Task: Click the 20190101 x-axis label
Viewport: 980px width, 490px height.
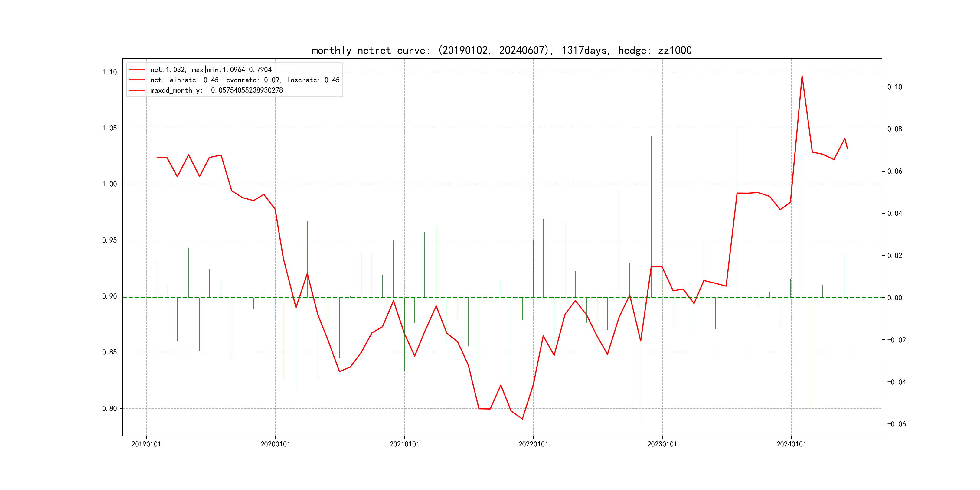Action: tap(146, 444)
